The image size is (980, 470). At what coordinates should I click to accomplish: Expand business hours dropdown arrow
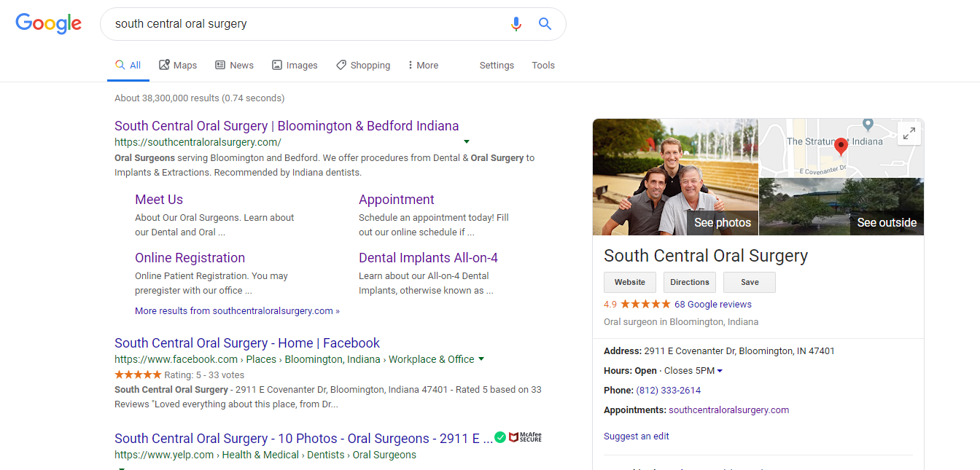tap(720, 371)
